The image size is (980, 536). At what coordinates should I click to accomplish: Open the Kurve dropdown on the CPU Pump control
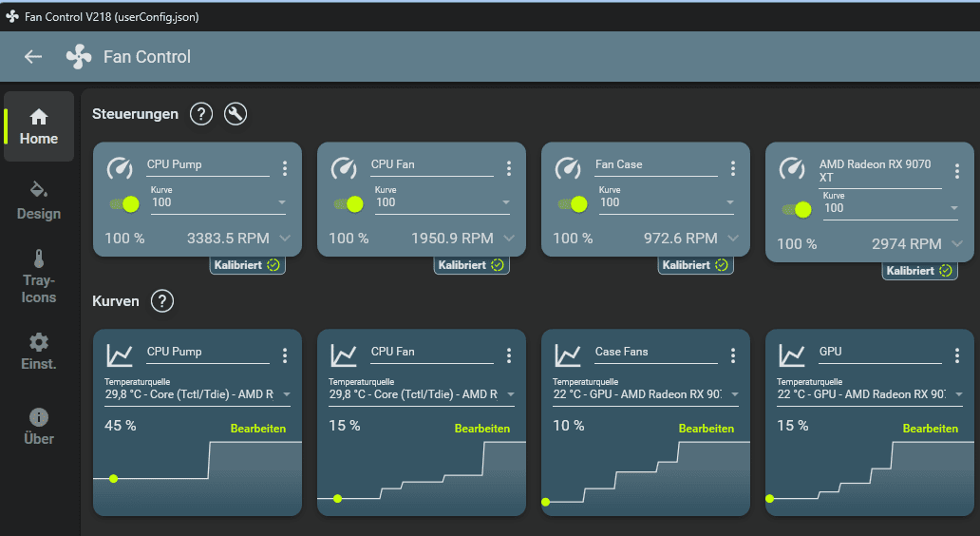[218, 202]
